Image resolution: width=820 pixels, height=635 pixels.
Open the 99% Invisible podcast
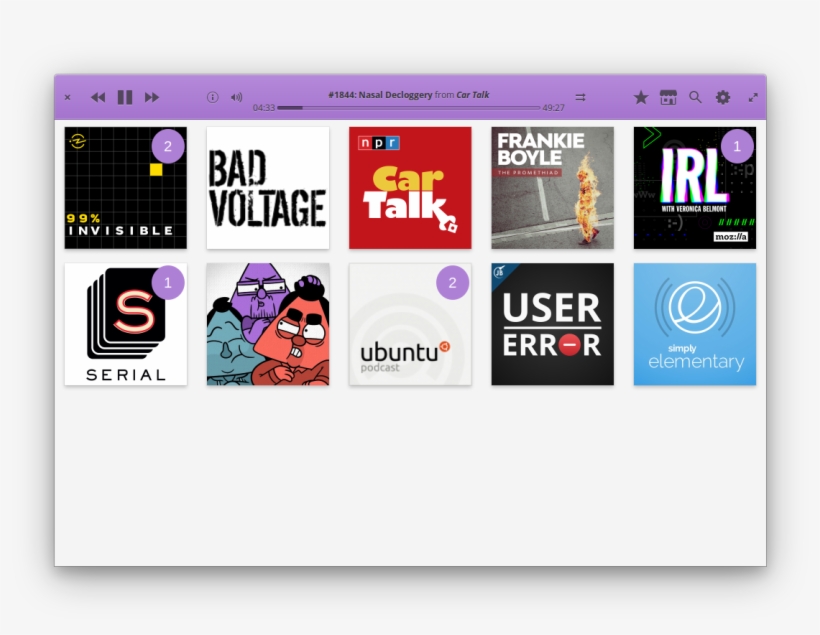tap(126, 188)
